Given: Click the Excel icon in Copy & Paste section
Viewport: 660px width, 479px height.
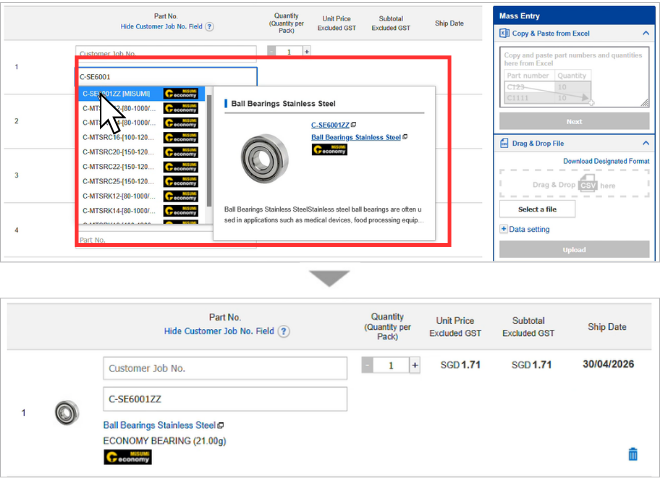Looking at the screenshot, I should pyautogui.click(x=504, y=33).
